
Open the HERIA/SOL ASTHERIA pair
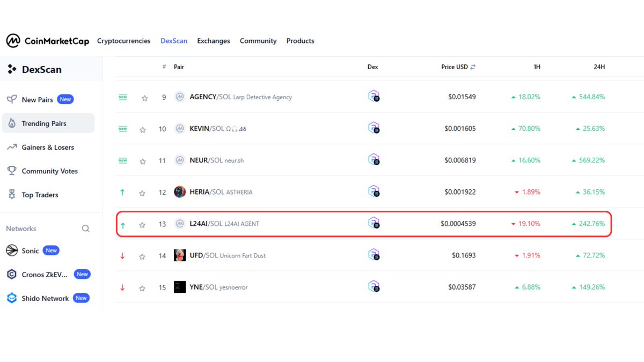pos(221,192)
